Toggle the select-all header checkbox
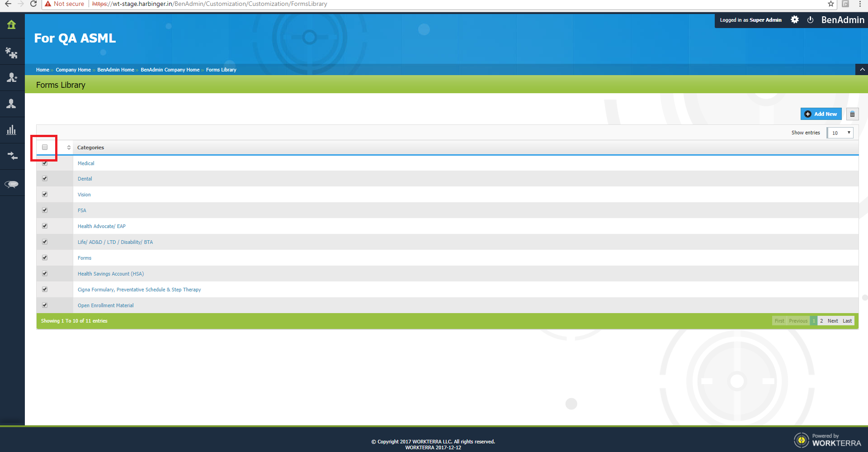Image resolution: width=868 pixels, height=452 pixels. (45, 147)
